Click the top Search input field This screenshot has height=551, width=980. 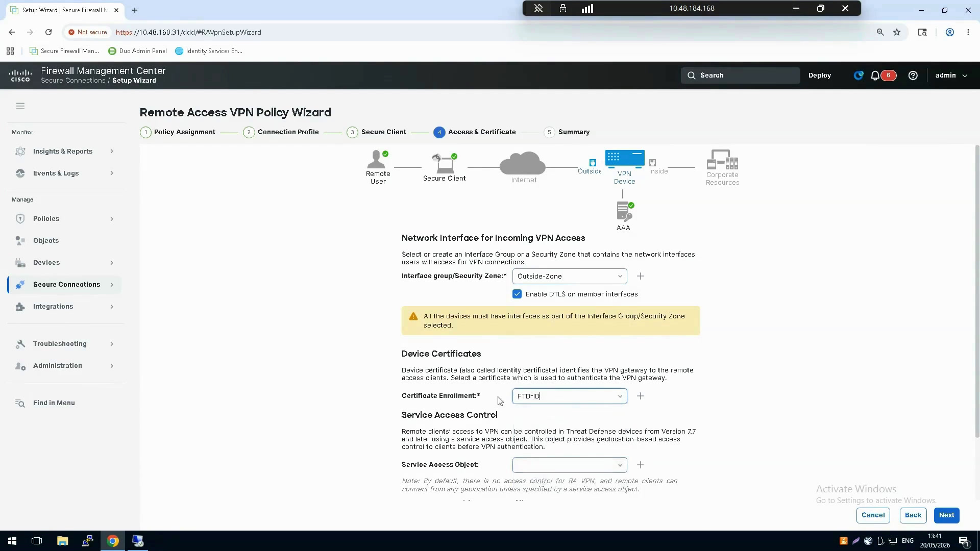[740, 76]
